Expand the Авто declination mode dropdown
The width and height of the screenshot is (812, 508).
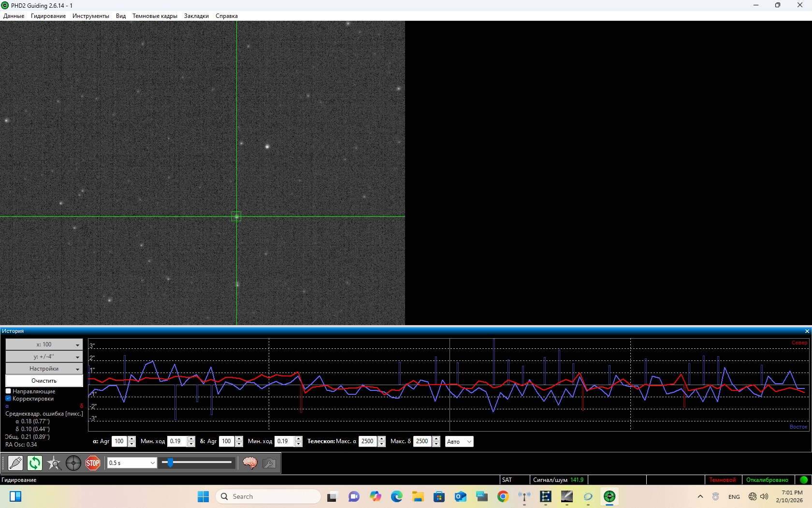click(x=459, y=441)
